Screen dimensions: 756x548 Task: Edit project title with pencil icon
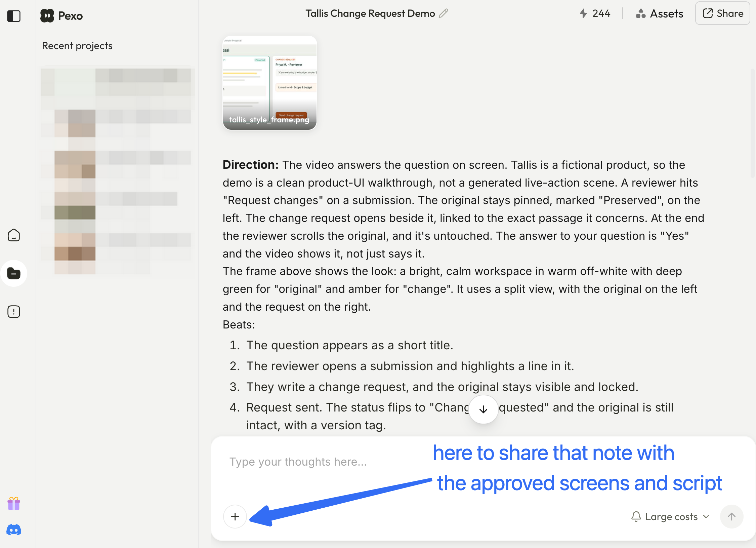coord(444,13)
